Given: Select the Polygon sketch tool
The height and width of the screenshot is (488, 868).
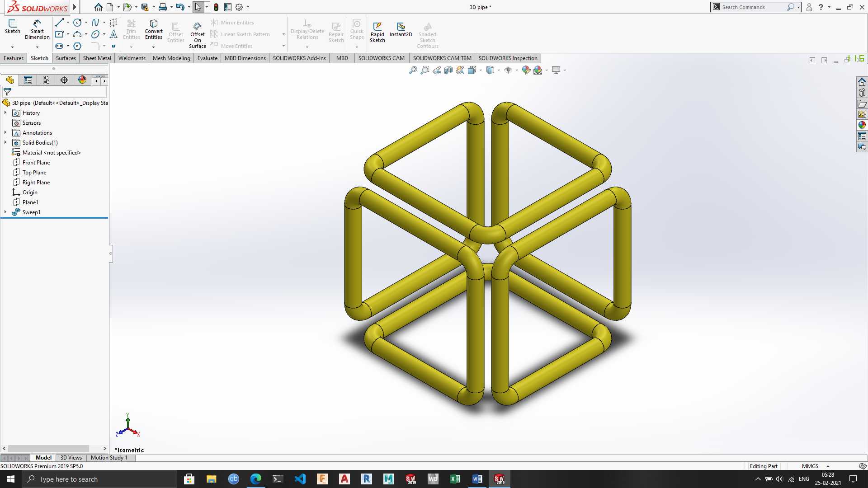Looking at the screenshot, I should click(77, 46).
